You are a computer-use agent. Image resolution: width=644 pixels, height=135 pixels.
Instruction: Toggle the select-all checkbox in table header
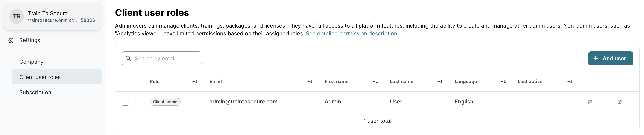coord(125,82)
